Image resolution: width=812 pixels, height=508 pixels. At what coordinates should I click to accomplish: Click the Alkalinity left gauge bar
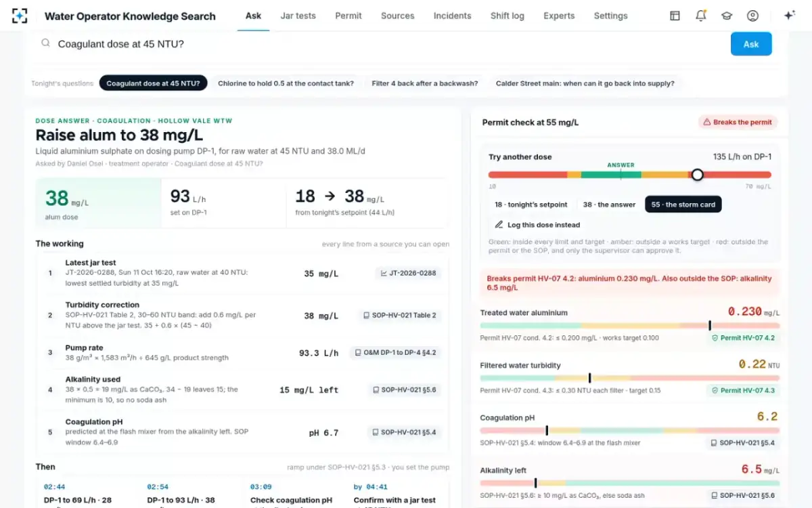(629, 483)
